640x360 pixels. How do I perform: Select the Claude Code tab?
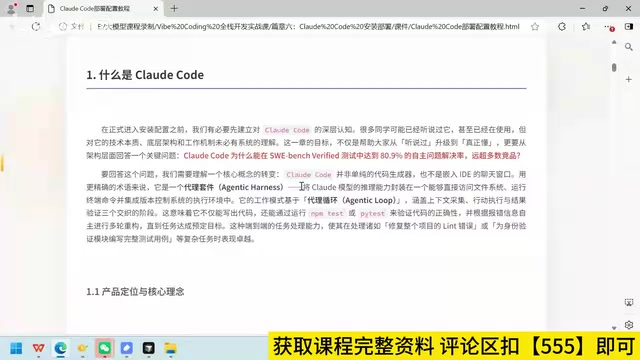(x=102, y=9)
